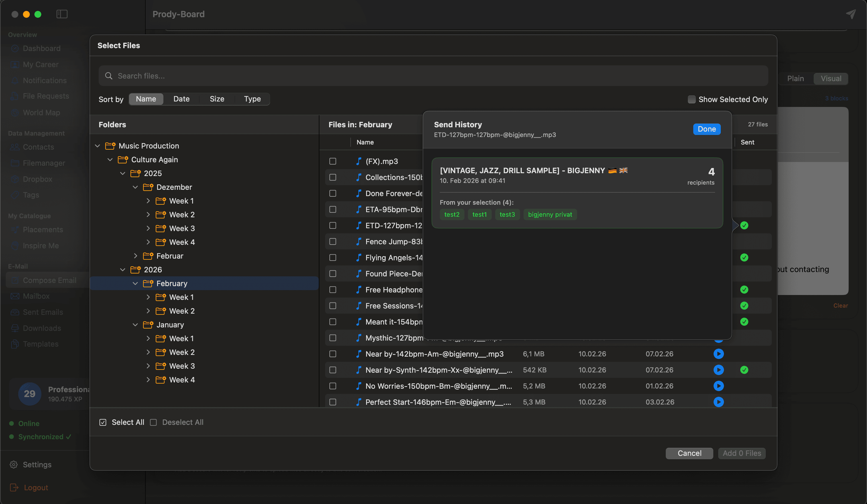Click the Done button in Send History

(706, 129)
